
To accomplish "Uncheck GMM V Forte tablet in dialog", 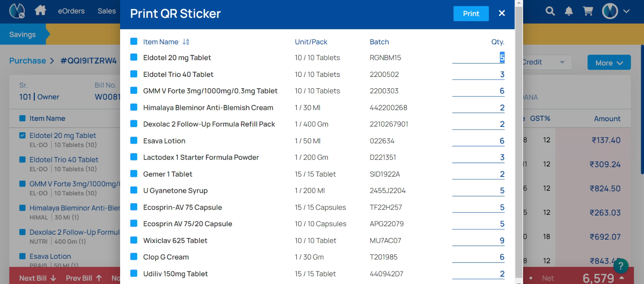I will (x=134, y=91).
